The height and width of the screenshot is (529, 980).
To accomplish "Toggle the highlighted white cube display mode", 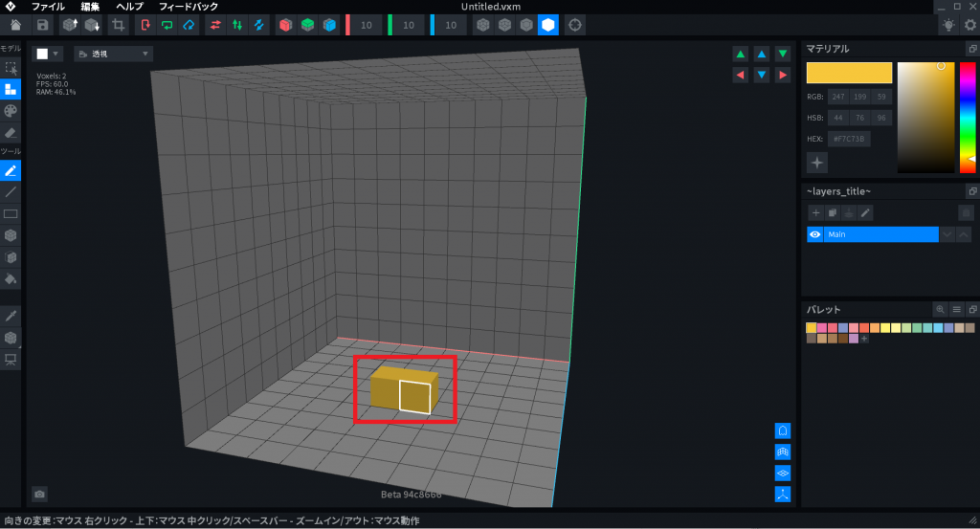I will (547, 25).
